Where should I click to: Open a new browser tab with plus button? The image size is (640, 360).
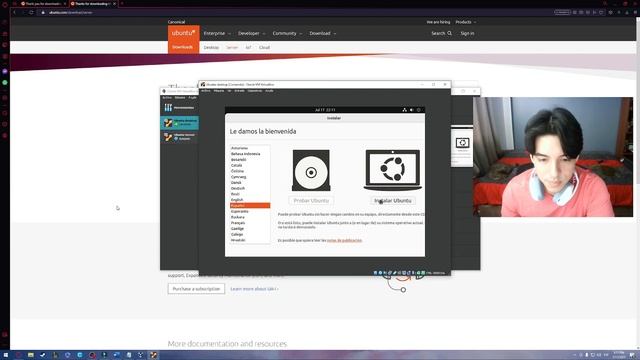click(122, 4)
